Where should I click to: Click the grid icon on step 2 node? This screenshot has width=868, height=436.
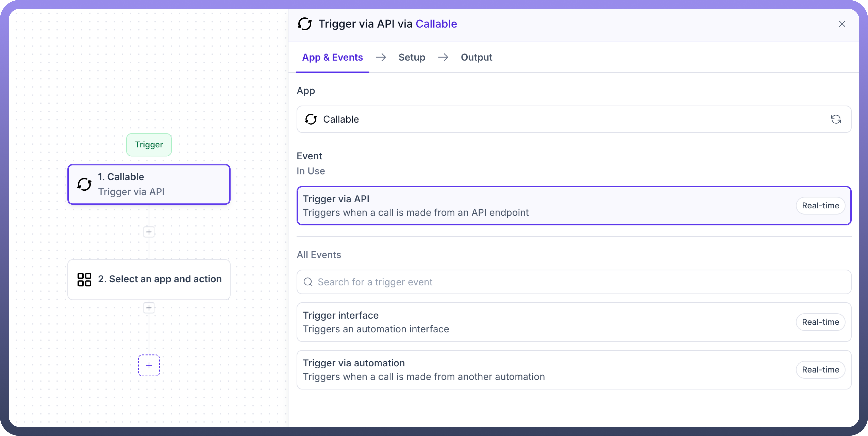pos(84,280)
